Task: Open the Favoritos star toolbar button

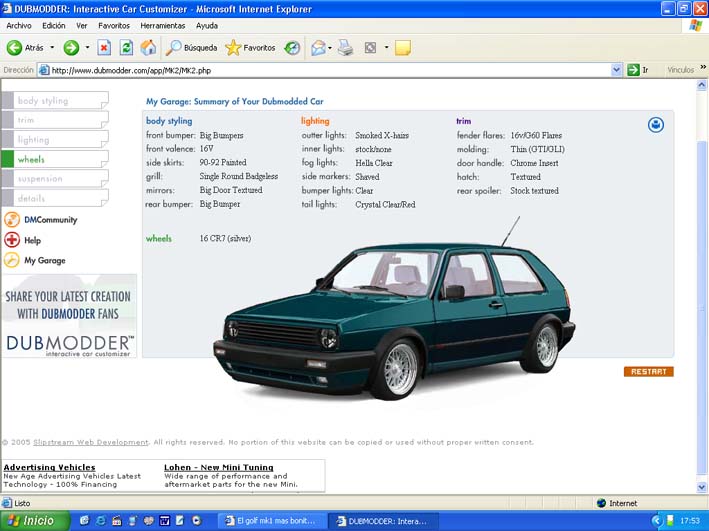Action: (251, 47)
